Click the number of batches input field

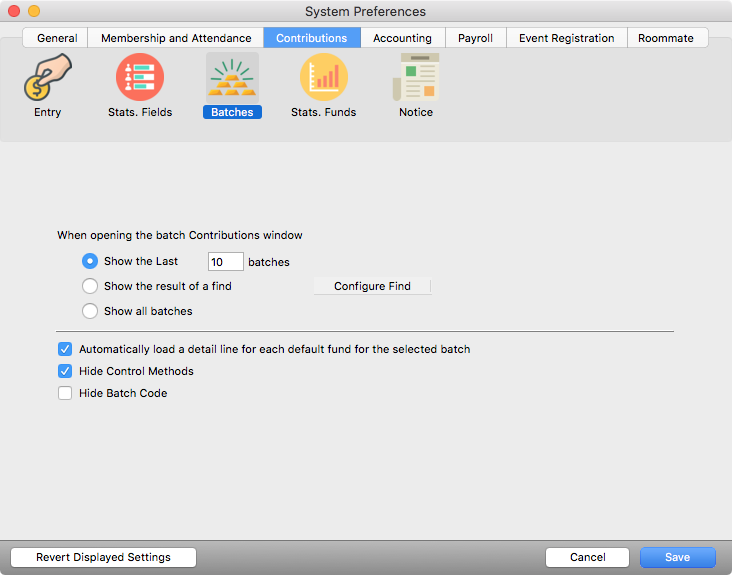(x=225, y=262)
